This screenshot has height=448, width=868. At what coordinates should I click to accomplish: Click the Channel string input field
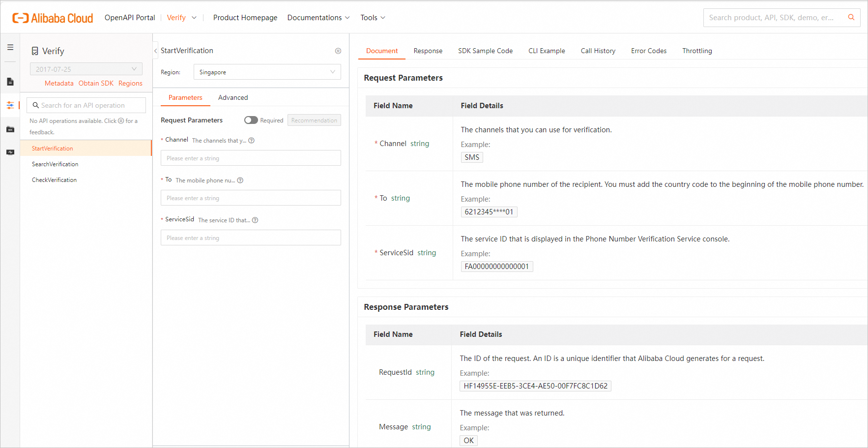251,158
